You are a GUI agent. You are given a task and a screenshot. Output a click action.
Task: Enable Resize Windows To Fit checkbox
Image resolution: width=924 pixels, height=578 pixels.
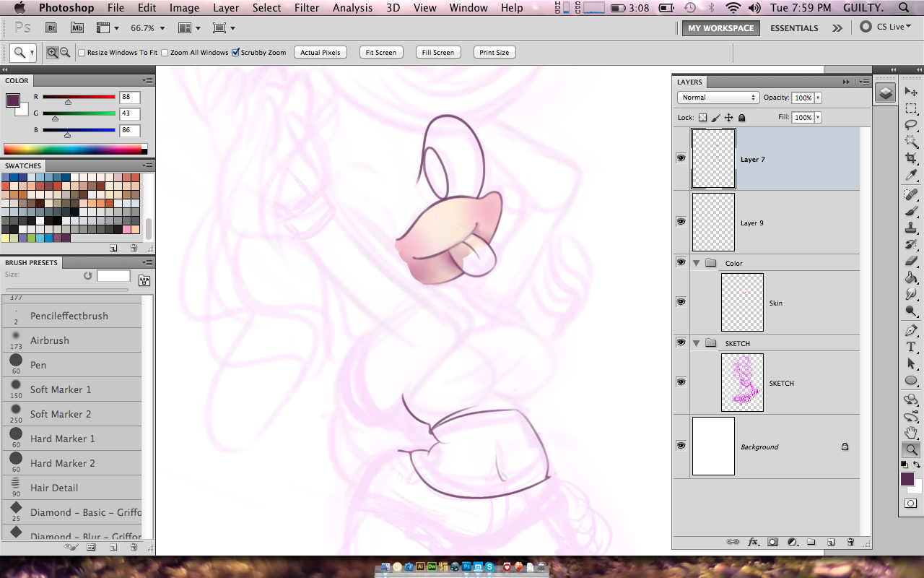pyautogui.click(x=82, y=53)
